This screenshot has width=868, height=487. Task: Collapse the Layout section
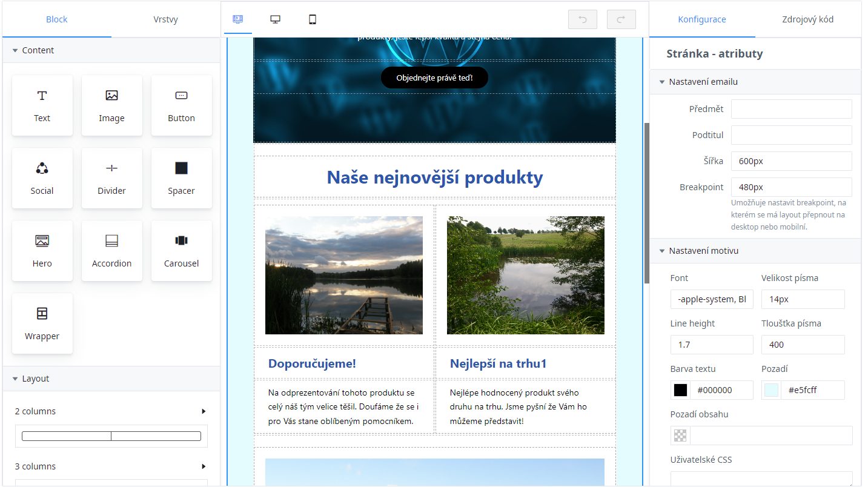click(x=111, y=379)
